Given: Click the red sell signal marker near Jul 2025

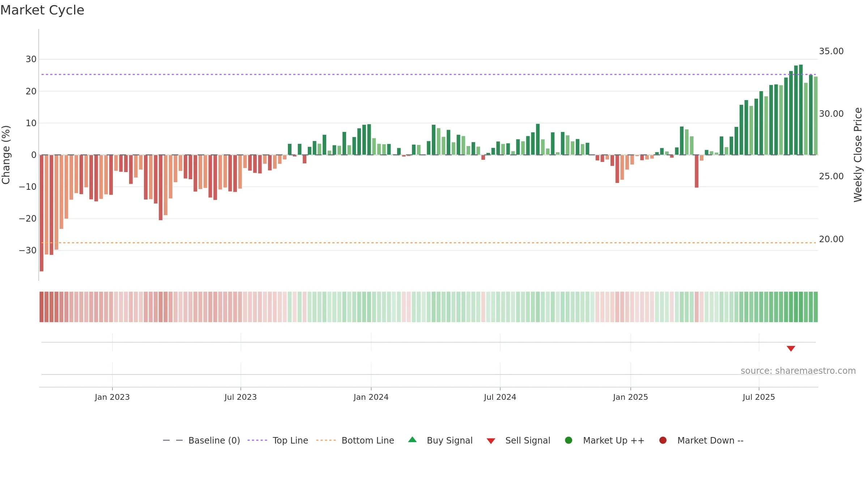Looking at the screenshot, I should click(x=791, y=348).
